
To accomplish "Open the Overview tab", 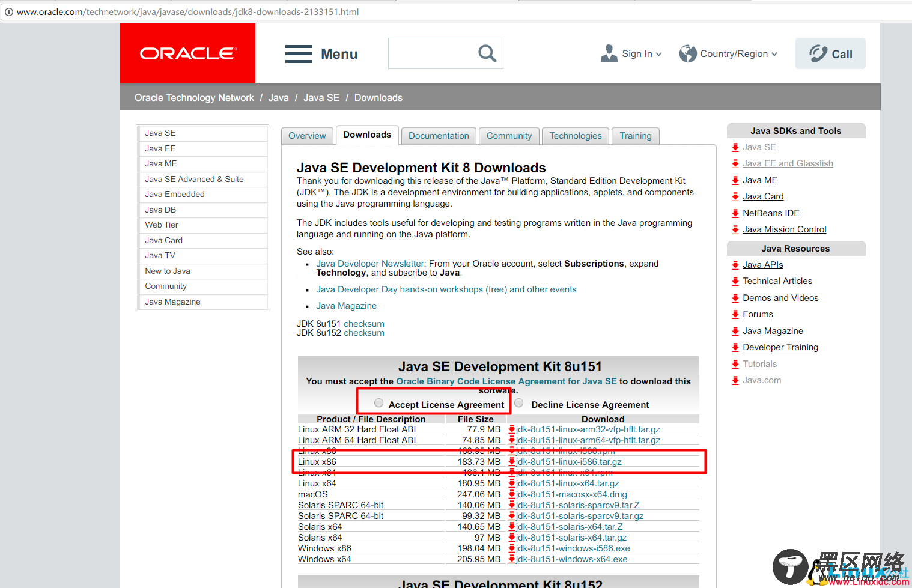I will click(307, 136).
